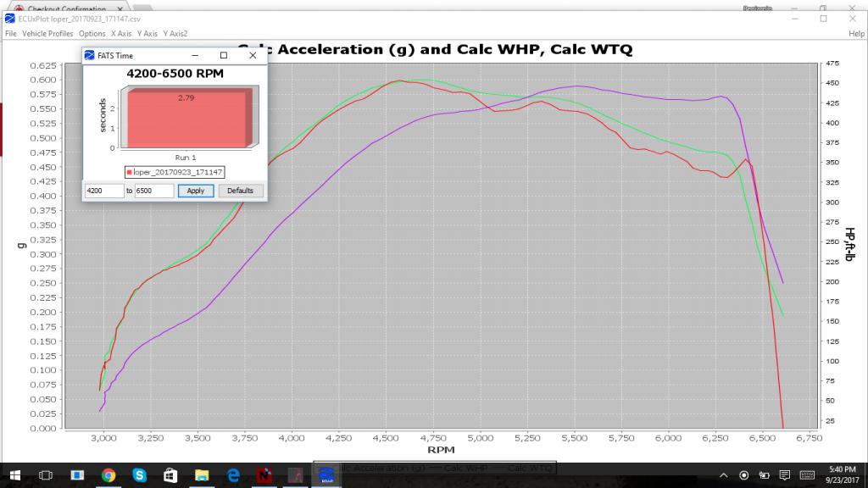
Task: Open Skype from the taskbar
Action: click(x=139, y=474)
